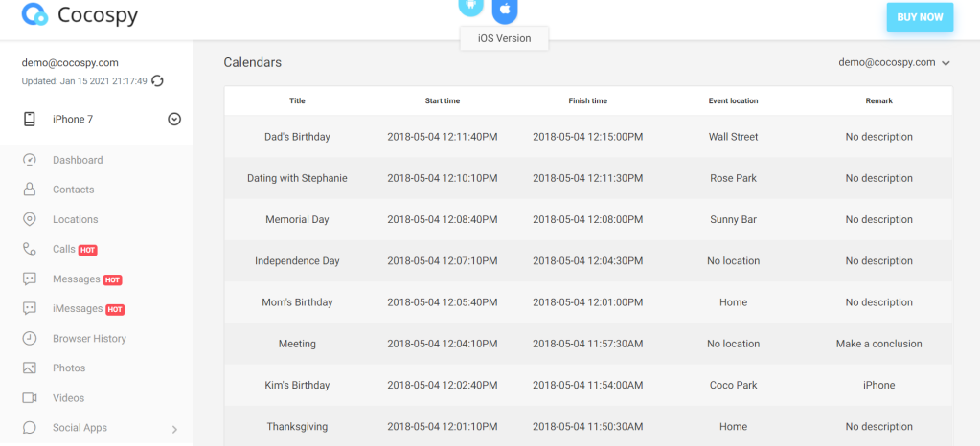Refresh data with the sync icon
This screenshot has height=446, width=980.
157,80
